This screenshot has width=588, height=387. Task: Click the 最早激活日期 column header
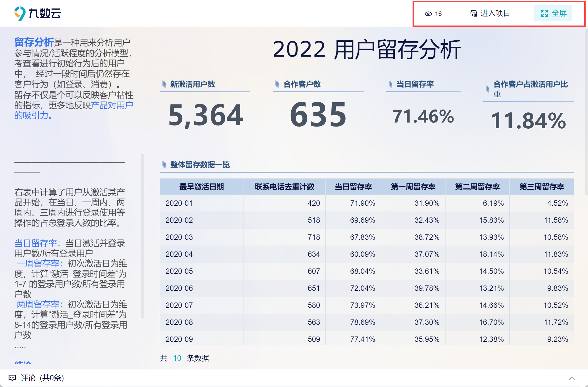(201, 187)
